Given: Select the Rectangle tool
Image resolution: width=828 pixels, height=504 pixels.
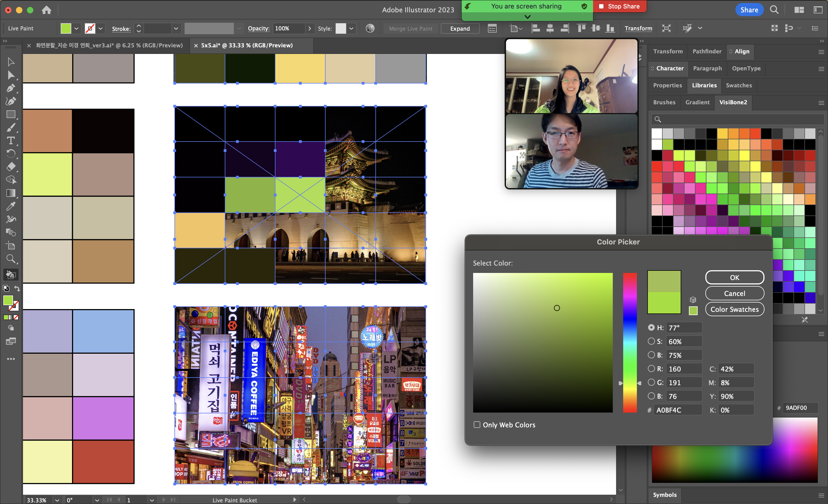Looking at the screenshot, I should click(x=10, y=115).
